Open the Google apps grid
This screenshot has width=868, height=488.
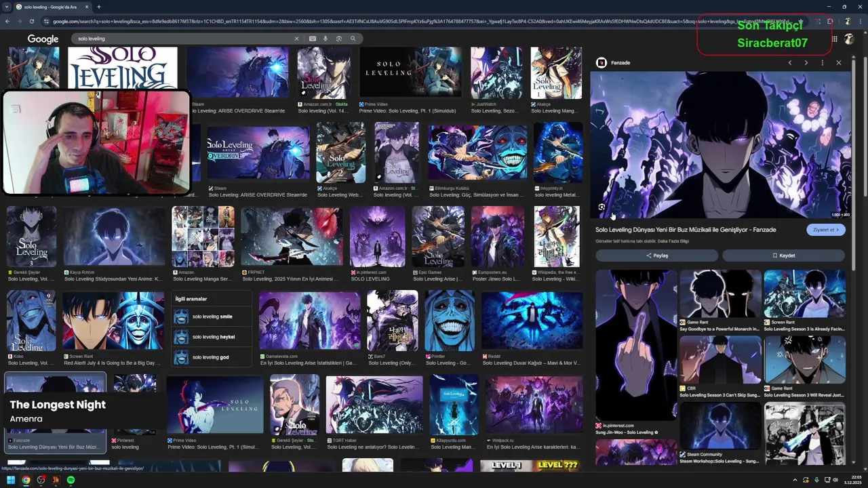(834, 39)
